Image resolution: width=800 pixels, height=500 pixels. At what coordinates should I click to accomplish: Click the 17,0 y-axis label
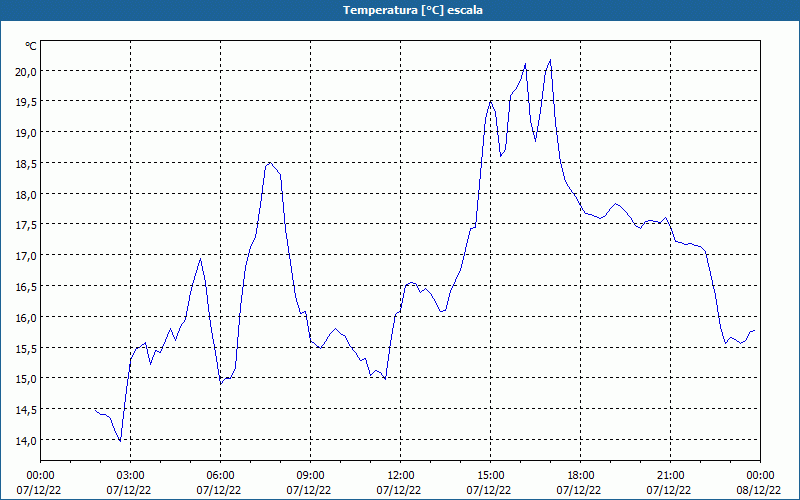tap(27, 256)
